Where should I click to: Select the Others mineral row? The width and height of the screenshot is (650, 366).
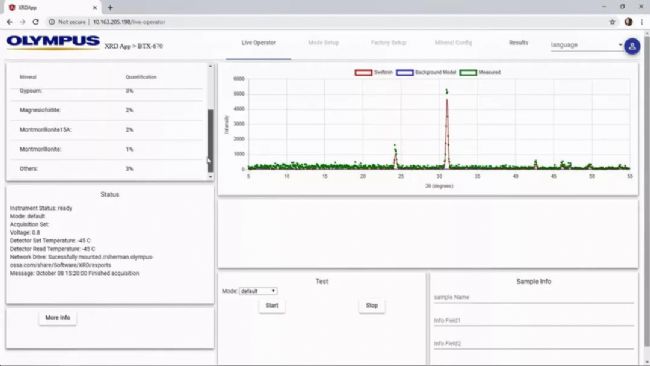point(107,169)
